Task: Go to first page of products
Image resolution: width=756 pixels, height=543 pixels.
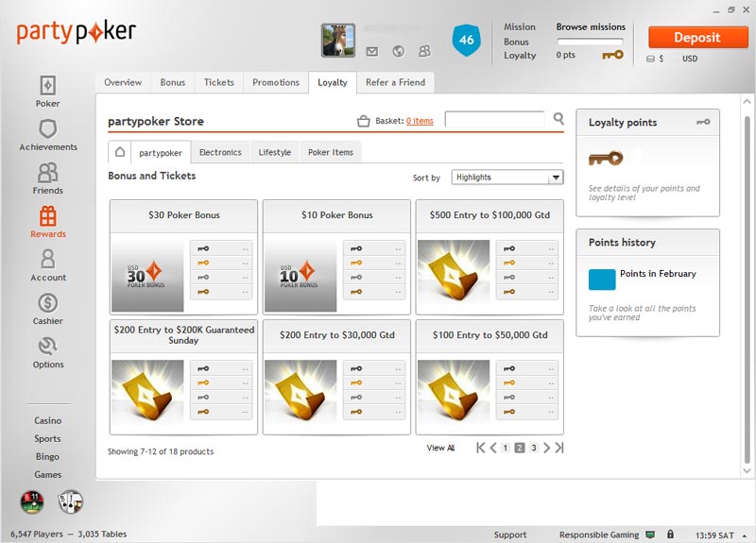Action: point(480,448)
